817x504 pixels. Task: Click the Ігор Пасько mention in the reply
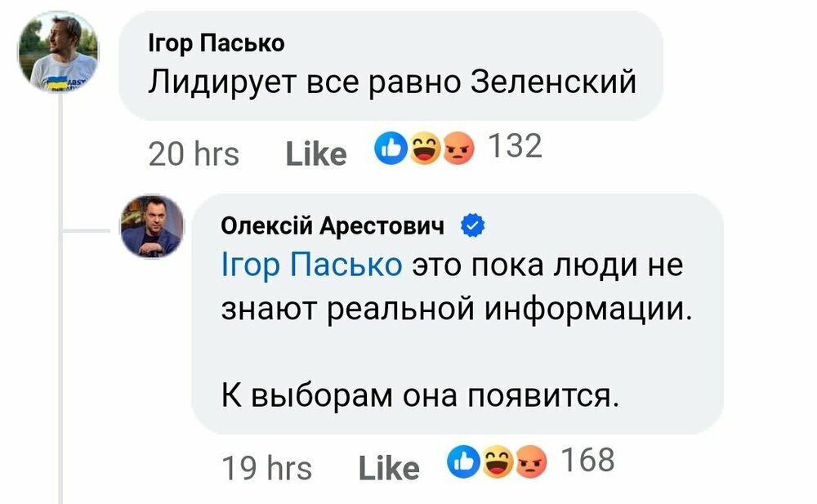point(311,266)
